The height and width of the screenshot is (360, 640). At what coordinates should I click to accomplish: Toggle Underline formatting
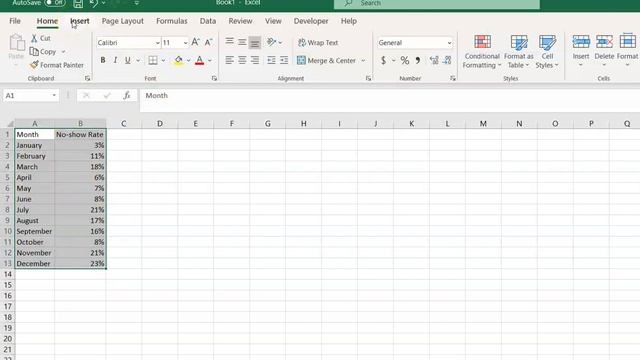(128, 60)
